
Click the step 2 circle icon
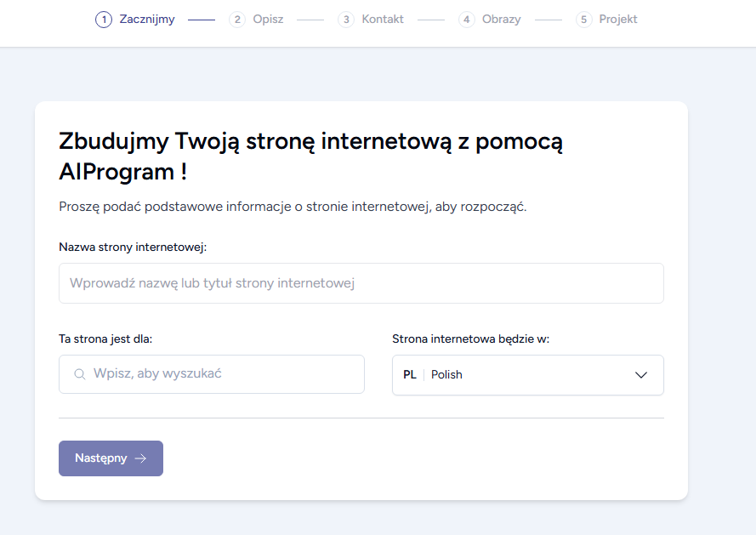(237, 20)
